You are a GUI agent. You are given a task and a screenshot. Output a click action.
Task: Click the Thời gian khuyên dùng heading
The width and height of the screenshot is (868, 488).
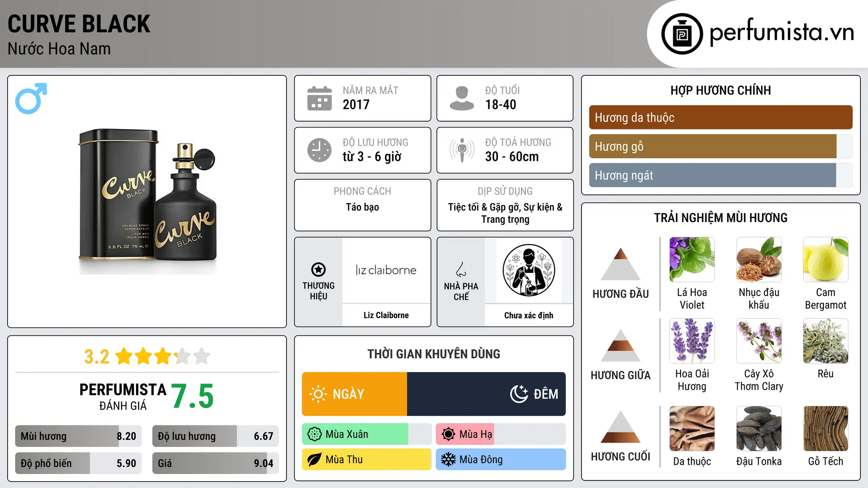point(434,354)
